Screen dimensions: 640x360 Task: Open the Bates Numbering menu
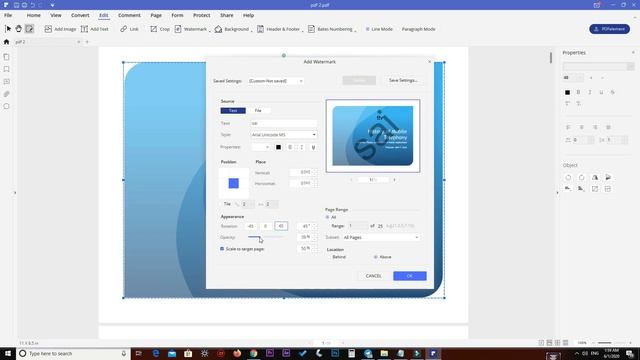point(331,29)
